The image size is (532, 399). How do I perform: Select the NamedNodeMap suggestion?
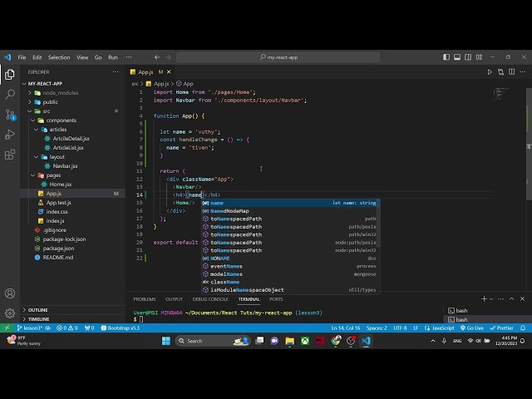pos(291,210)
